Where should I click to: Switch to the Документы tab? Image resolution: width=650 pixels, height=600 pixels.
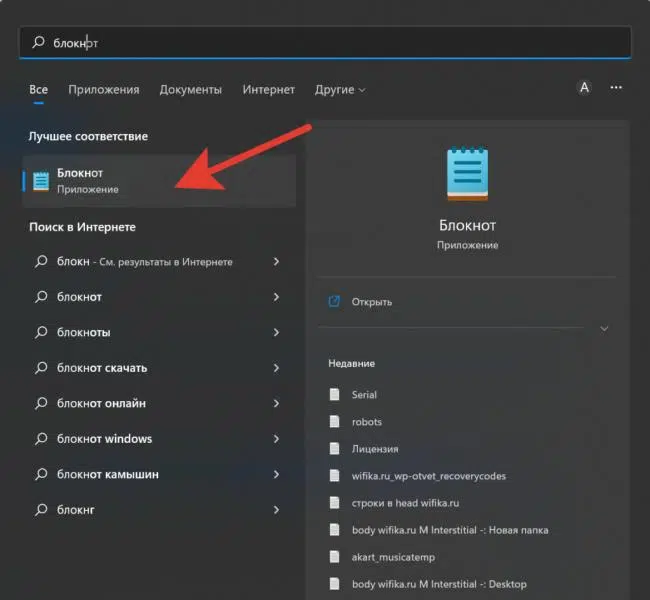[190, 89]
